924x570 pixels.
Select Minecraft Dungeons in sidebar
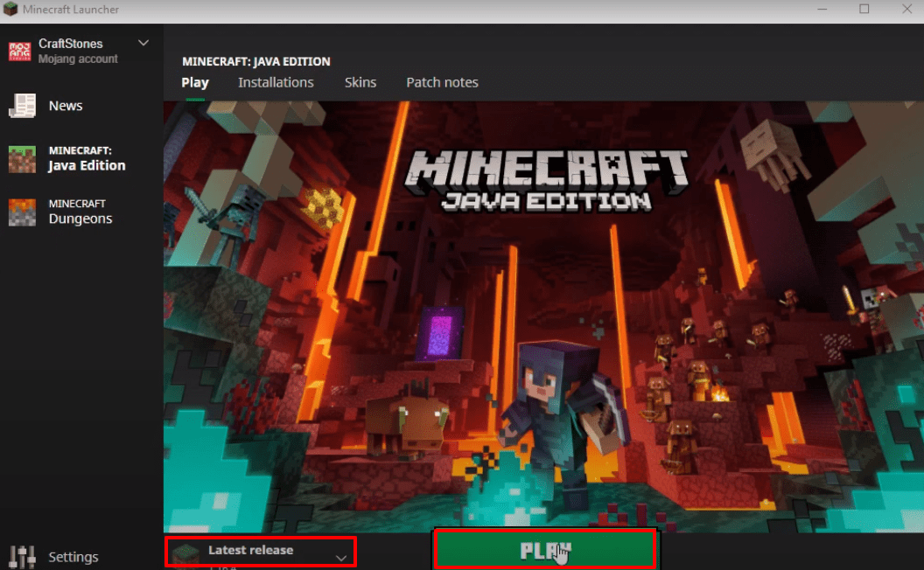[81, 212]
